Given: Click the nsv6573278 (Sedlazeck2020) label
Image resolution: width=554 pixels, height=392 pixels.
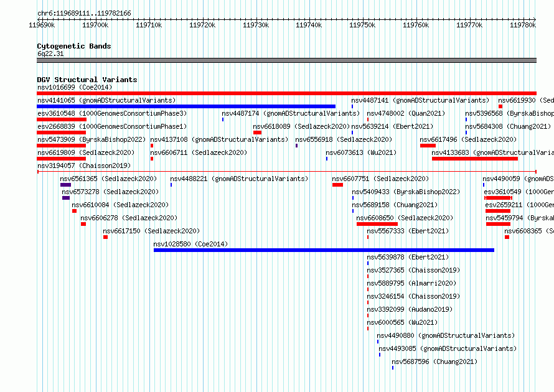Looking at the screenshot, I should [x=110, y=192].
